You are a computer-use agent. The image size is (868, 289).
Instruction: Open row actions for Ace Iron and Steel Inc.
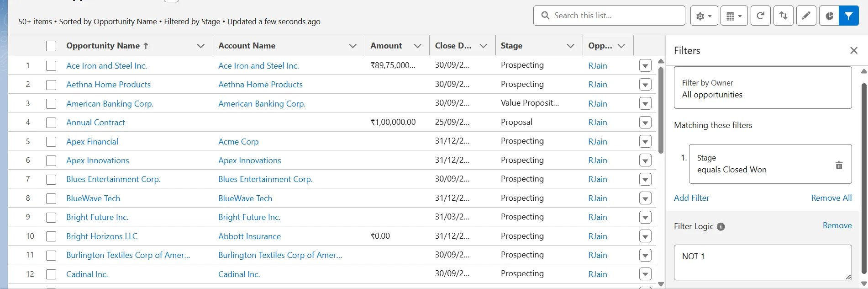645,66
